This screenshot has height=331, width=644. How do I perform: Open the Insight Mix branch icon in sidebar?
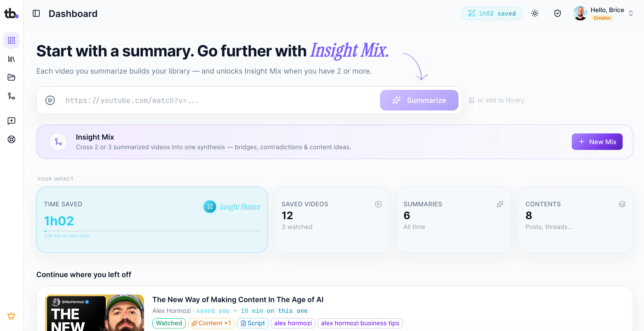click(x=11, y=96)
